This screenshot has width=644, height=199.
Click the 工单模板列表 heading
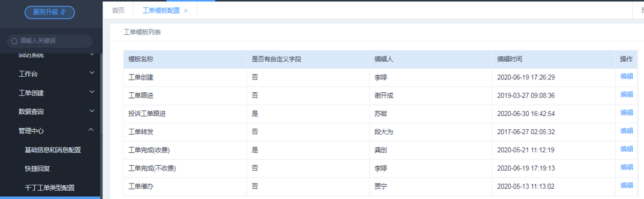pyautogui.click(x=142, y=32)
